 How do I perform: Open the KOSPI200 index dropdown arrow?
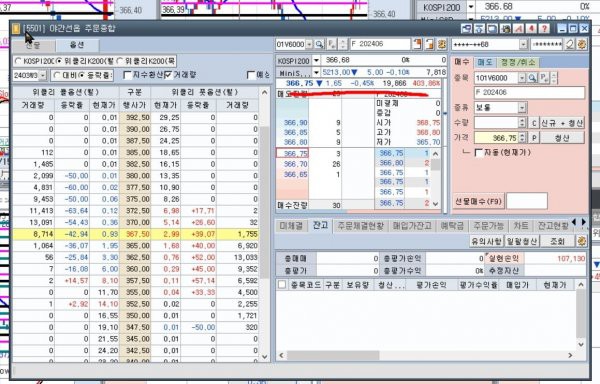316,60
